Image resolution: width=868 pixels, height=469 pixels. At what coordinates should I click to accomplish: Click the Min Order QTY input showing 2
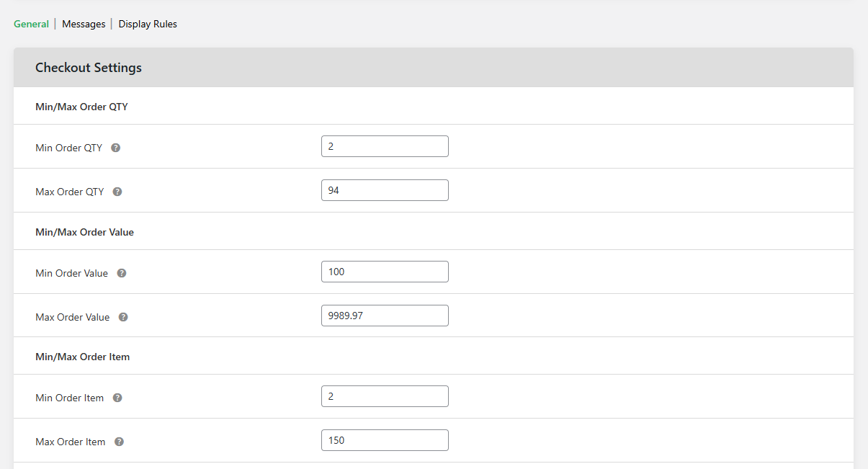pyautogui.click(x=385, y=146)
